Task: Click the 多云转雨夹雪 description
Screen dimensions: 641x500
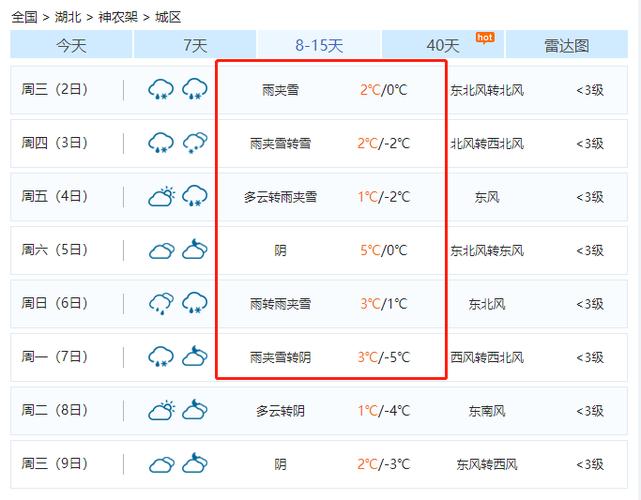Action: 280,197
